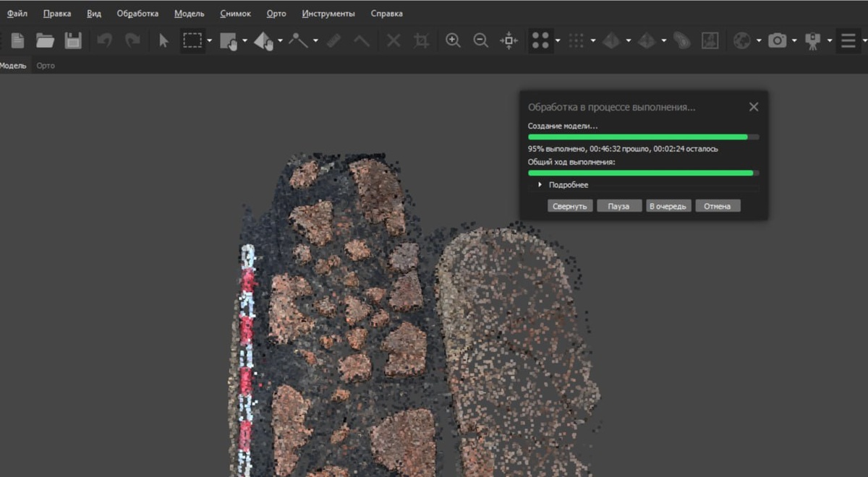
Task: Toggle the hamburger lines toolbar button
Action: click(848, 41)
